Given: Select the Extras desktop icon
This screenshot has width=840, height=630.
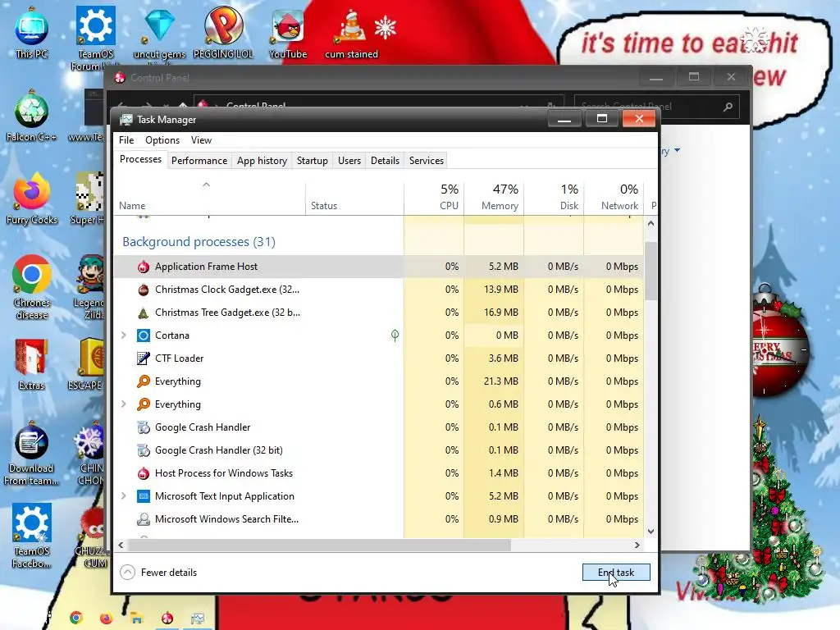Looking at the screenshot, I should [32, 365].
